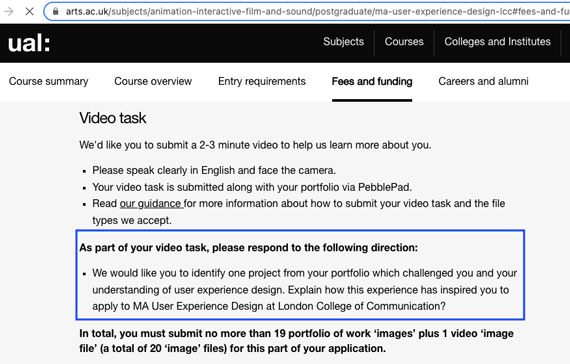Click the padlock site security icon
This screenshot has height=364, width=570.
click(56, 11)
